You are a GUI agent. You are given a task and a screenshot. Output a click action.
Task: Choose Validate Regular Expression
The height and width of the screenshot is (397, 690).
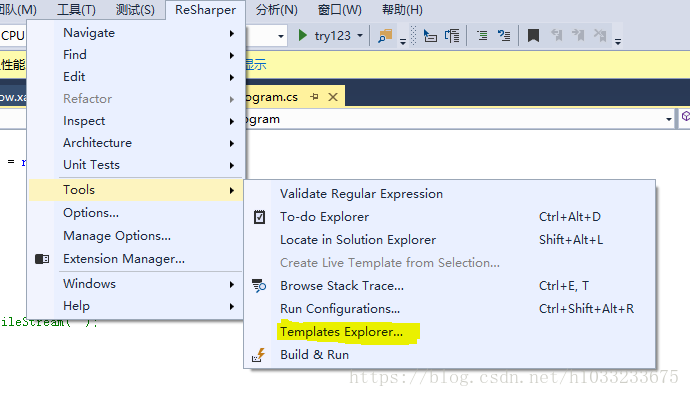point(450,194)
